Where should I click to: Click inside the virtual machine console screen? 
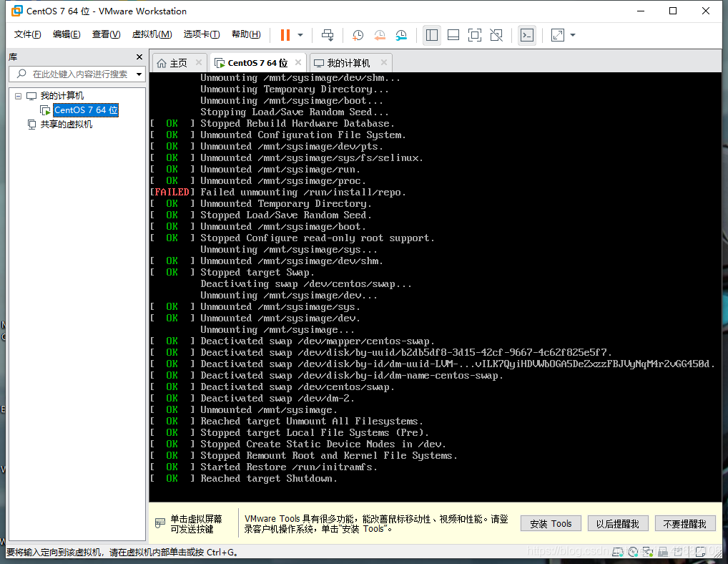(436, 286)
